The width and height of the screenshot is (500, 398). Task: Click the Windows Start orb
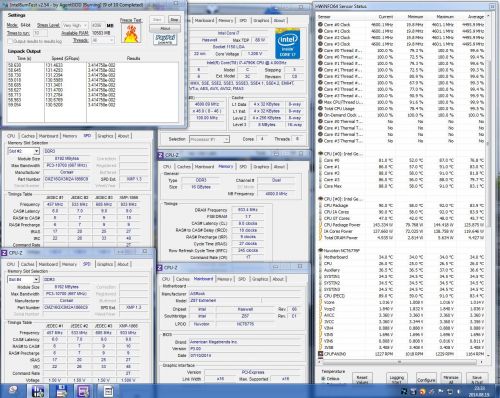coord(13,391)
